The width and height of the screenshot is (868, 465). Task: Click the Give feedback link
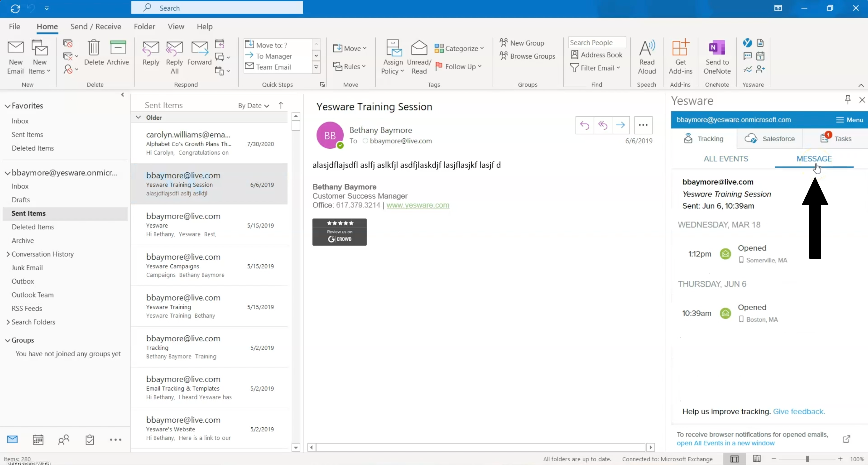point(798,411)
